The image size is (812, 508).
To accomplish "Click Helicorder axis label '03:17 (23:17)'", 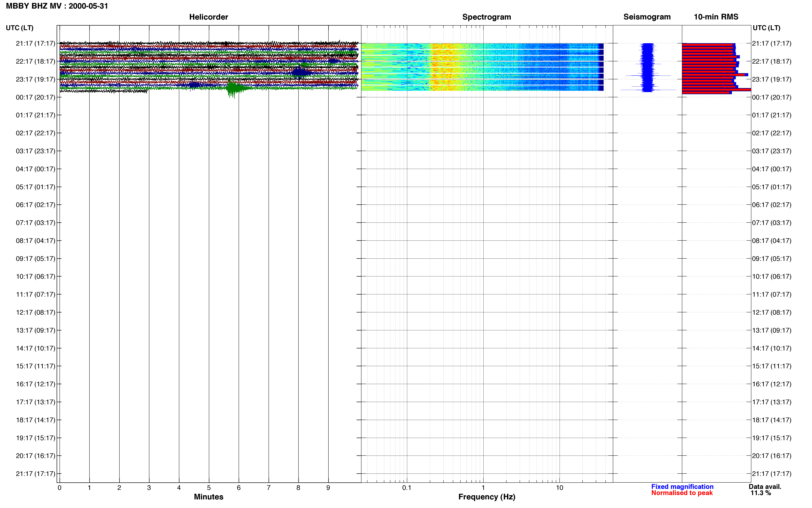I will point(35,151).
